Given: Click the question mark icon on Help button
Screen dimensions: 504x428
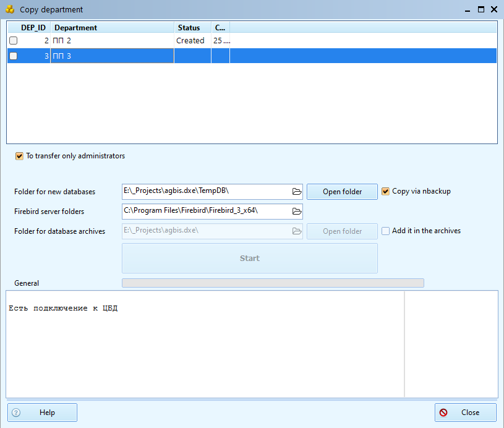Looking at the screenshot, I should point(17,413).
